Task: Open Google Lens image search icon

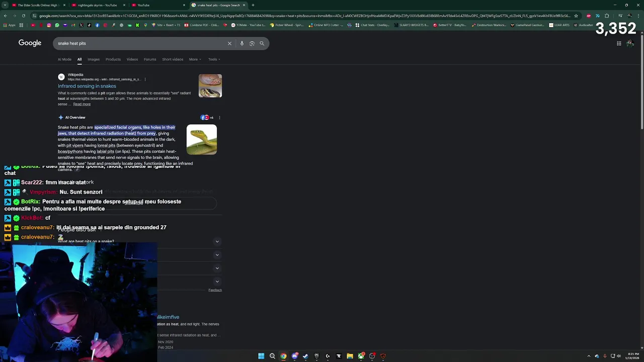Action: point(252,43)
